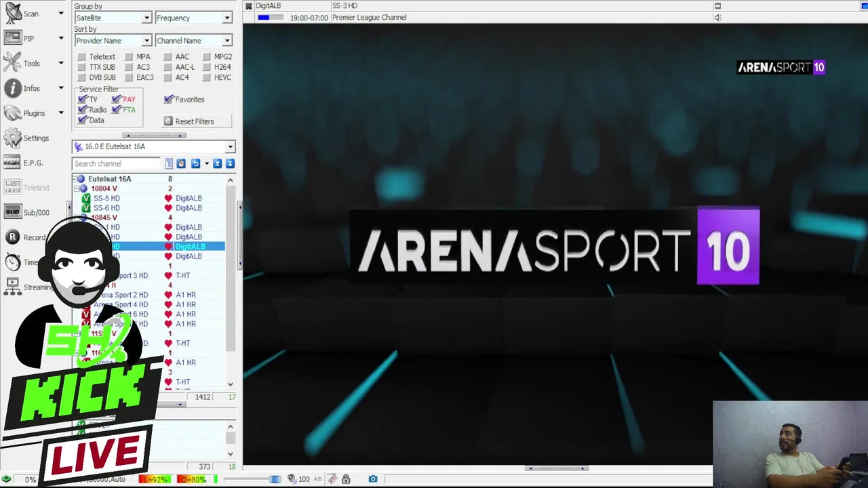868x488 pixels.
Task: Check the MPA audio filter
Action: tap(128, 57)
